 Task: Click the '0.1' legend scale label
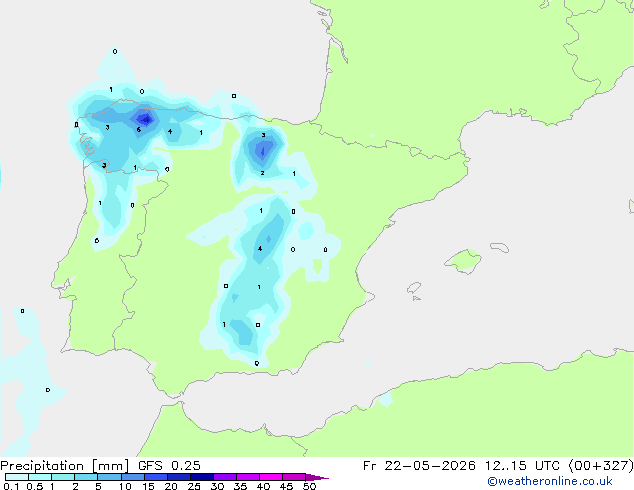coord(11,486)
